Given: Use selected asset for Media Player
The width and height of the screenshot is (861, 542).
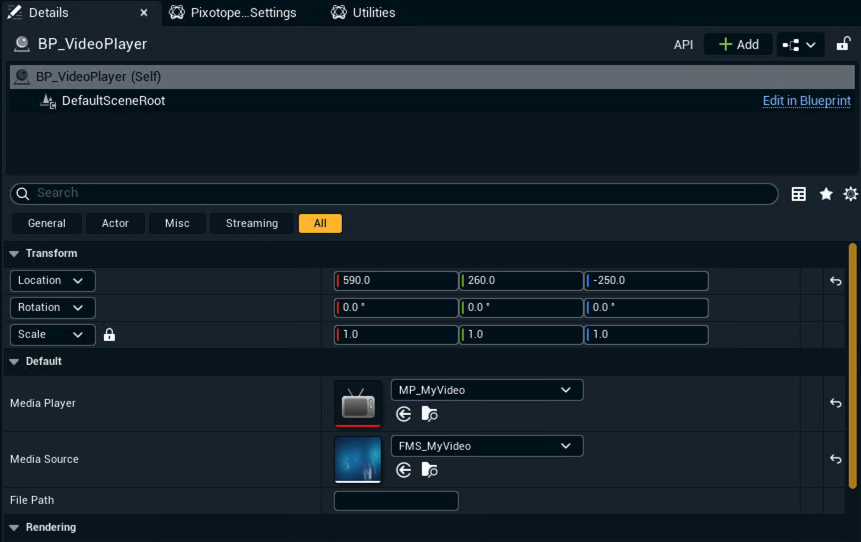Looking at the screenshot, I should click(x=404, y=415).
